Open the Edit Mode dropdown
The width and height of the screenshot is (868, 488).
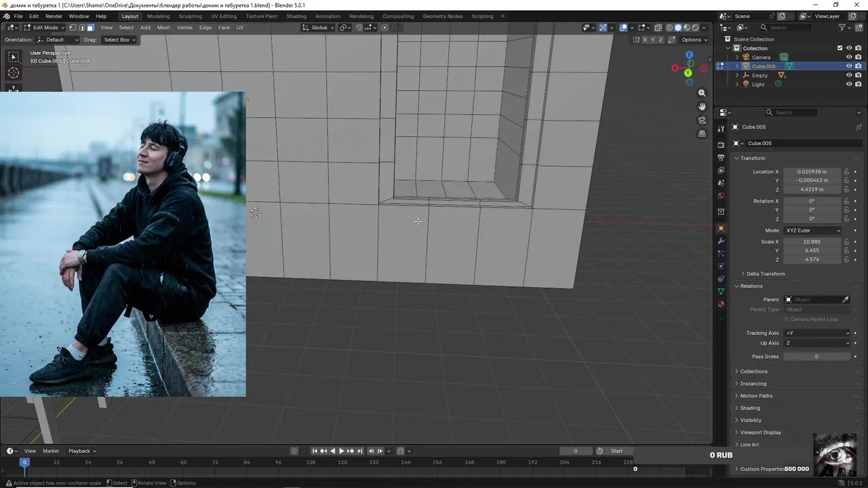[x=44, y=28]
